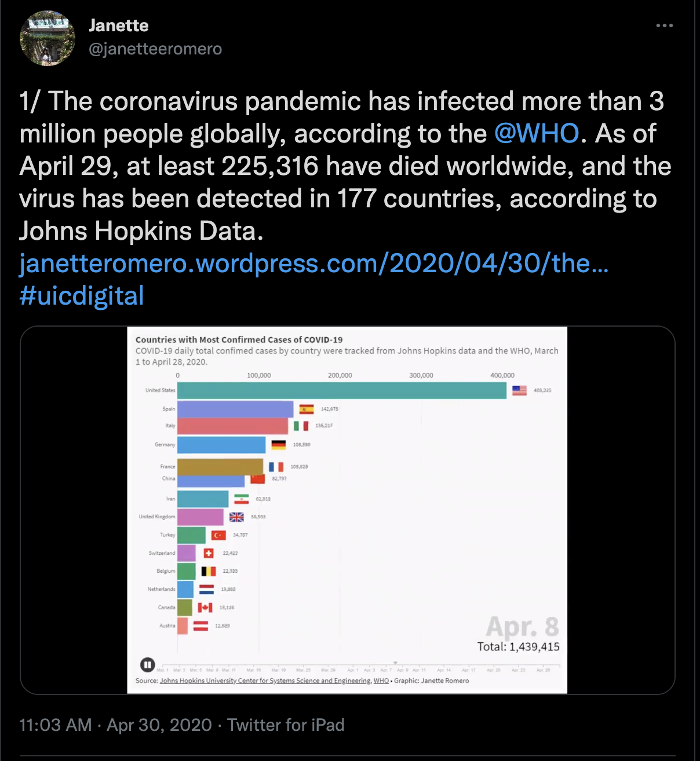Open the #uicdigital hashtag
The width and height of the screenshot is (700, 761).
coord(82,296)
